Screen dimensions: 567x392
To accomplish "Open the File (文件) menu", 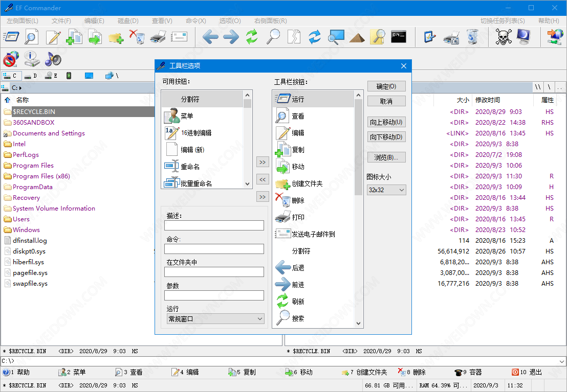I will coord(61,21).
